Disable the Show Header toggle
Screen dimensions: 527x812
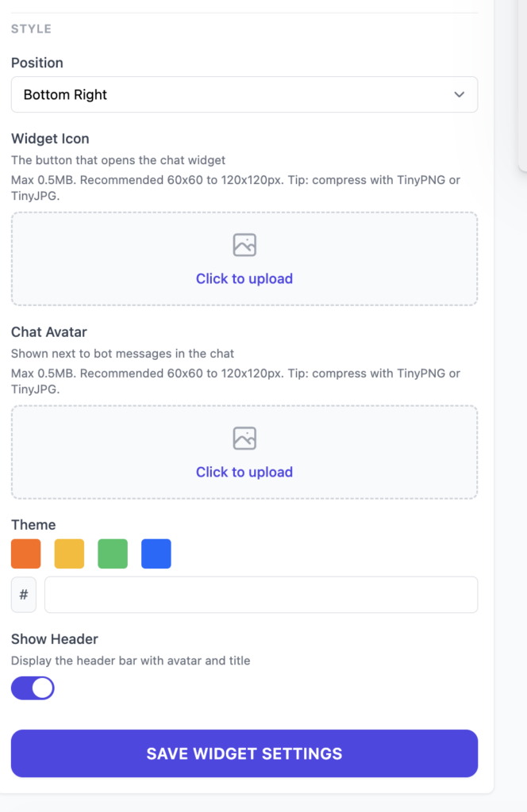(x=33, y=688)
